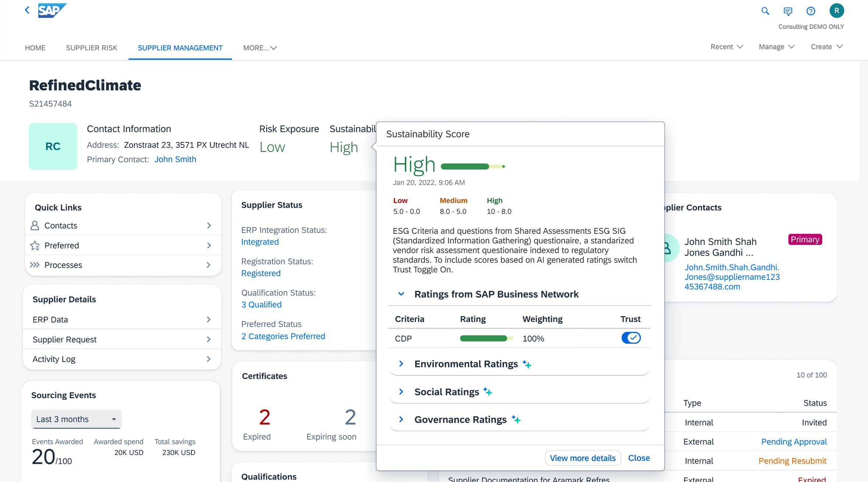Open John Smith primary contact link
Screen dimensions: 868x482
[x=175, y=159]
